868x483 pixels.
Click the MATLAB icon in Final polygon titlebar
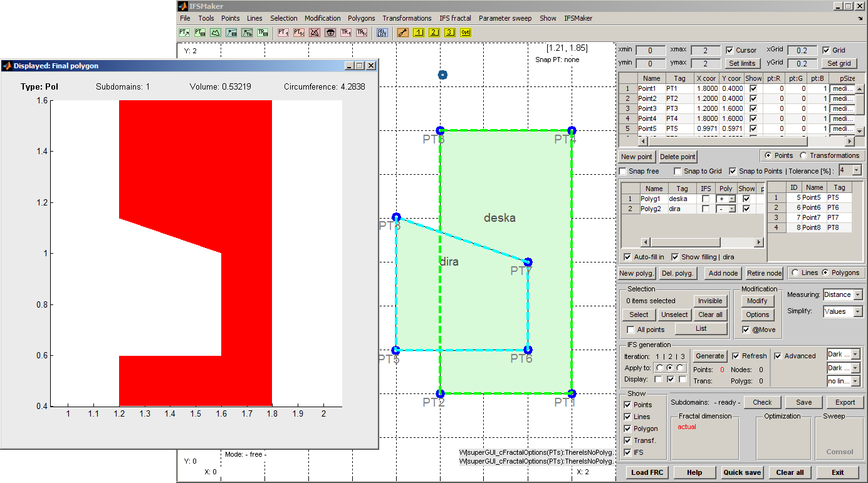7,66
